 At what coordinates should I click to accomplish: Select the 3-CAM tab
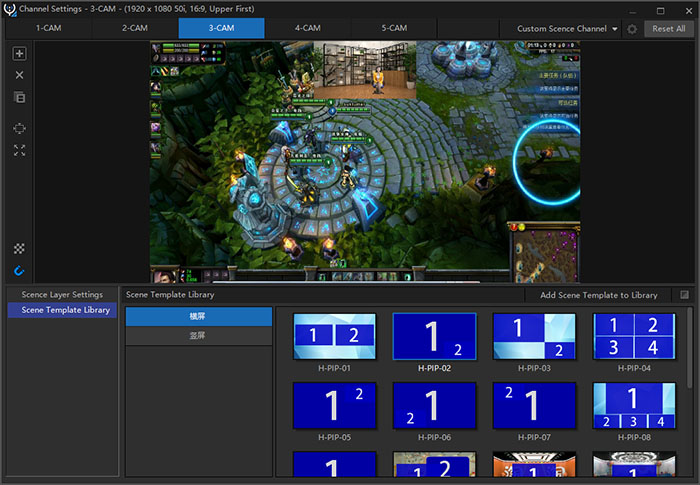[x=221, y=28]
